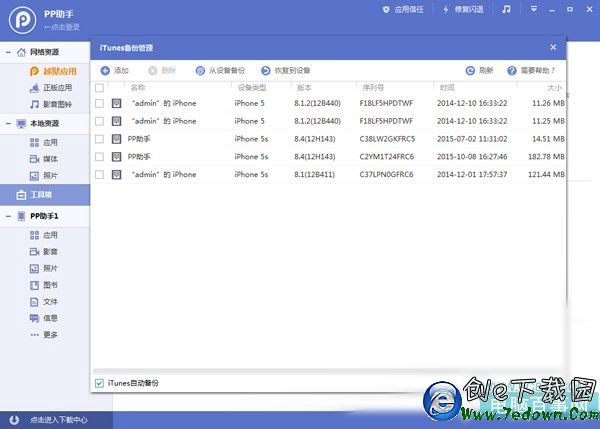Check the C2YM1T24FRC6 backup row checkbox

(x=99, y=157)
